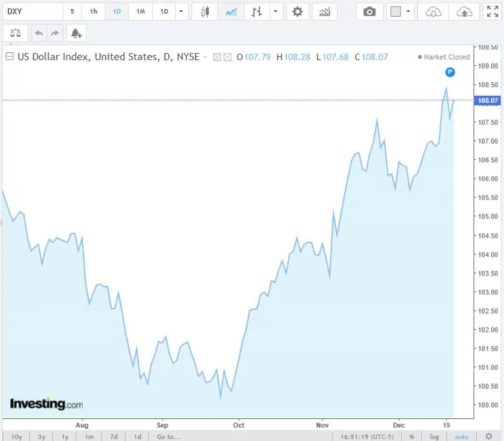Viewport: 504px width, 441px height.
Task: Toggle the auto scale option
Action: click(461, 436)
